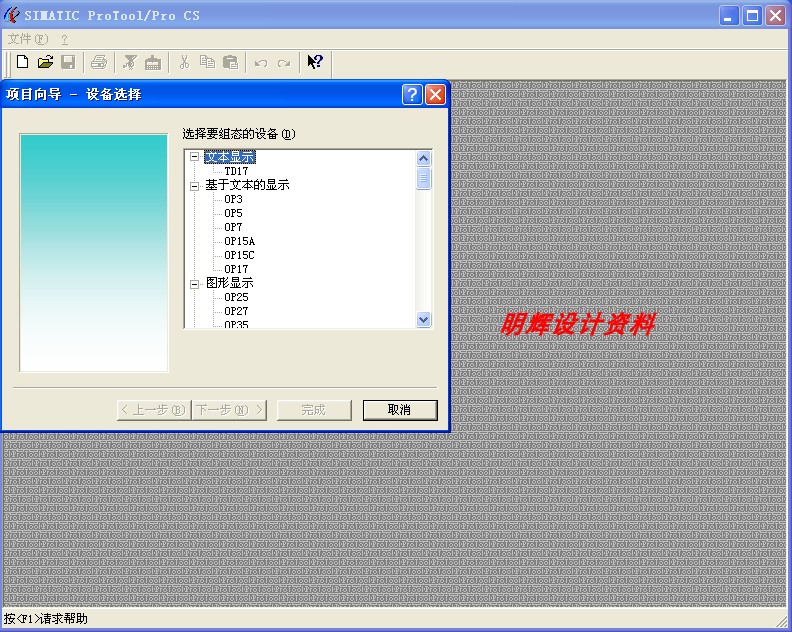Select the TD17 device
792x632 pixels.
point(236,171)
